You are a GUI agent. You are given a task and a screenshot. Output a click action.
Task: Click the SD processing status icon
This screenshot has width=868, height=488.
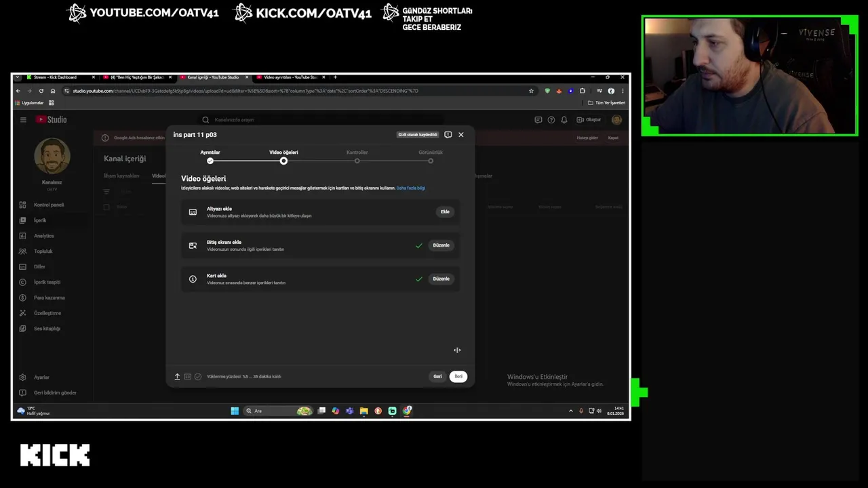pyautogui.click(x=188, y=376)
